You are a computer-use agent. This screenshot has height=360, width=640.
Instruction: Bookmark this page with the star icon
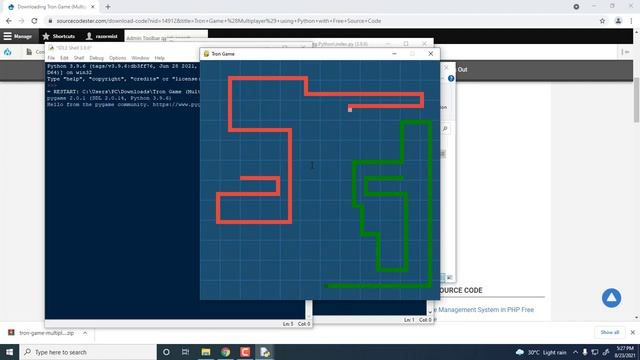click(x=602, y=21)
